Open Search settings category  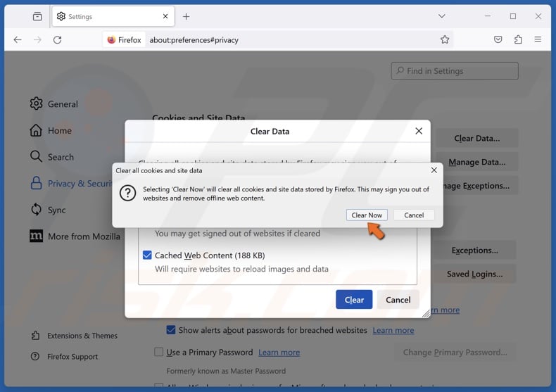[x=52, y=157]
